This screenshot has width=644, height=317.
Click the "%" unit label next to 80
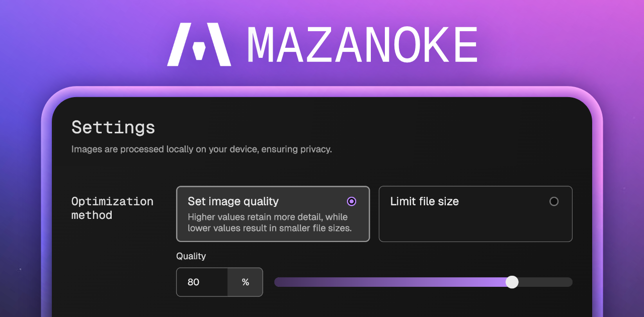pos(245,282)
